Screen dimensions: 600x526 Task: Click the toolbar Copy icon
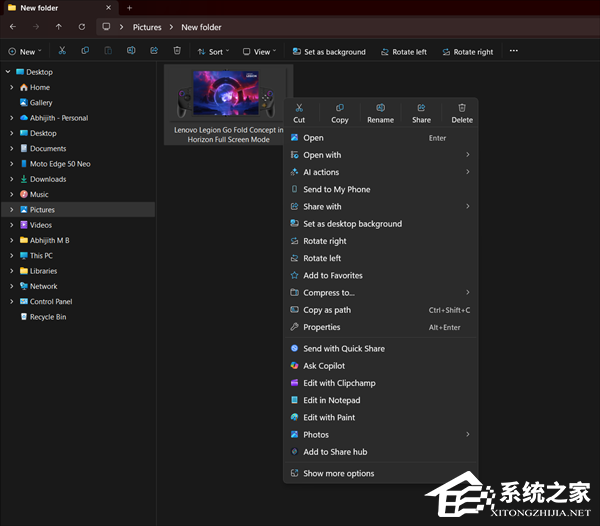tap(85, 51)
